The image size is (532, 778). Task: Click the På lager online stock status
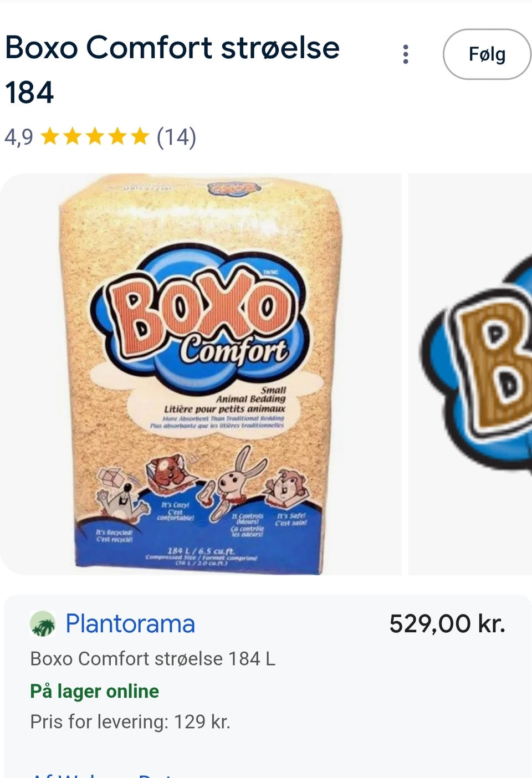pos(94,691)
